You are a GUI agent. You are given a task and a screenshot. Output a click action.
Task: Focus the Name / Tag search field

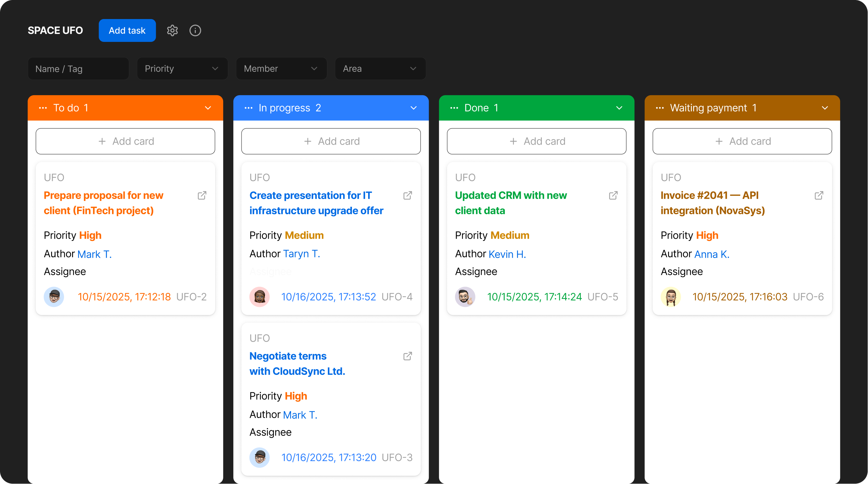point(78,69)
